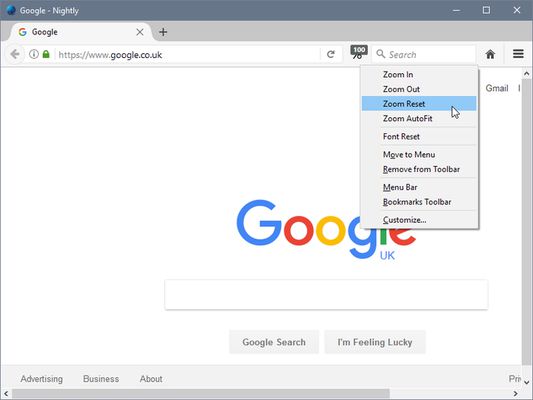
Task: Click the Google search input box
Action: click(326, 294)
